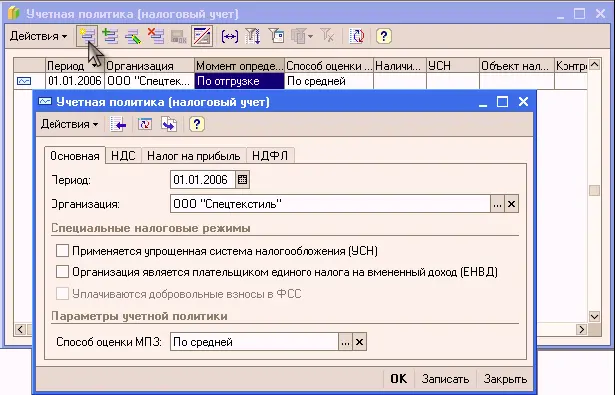
Task: Open the calendar picker beside Период field
Action: coord(242,180)
